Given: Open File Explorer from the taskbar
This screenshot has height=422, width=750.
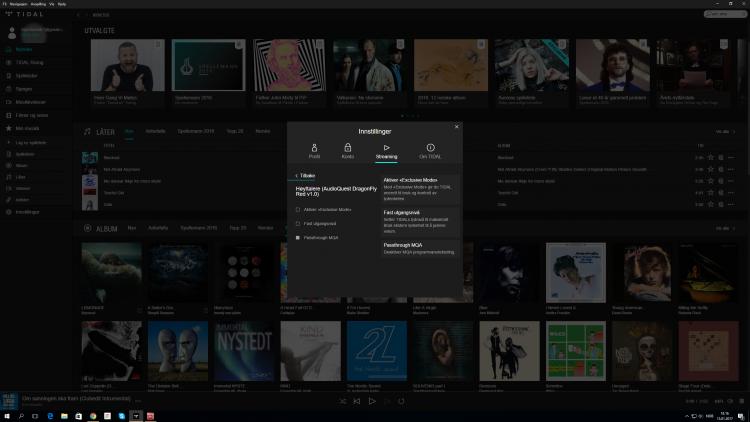Looking at the screenshot, I should 64,416.
